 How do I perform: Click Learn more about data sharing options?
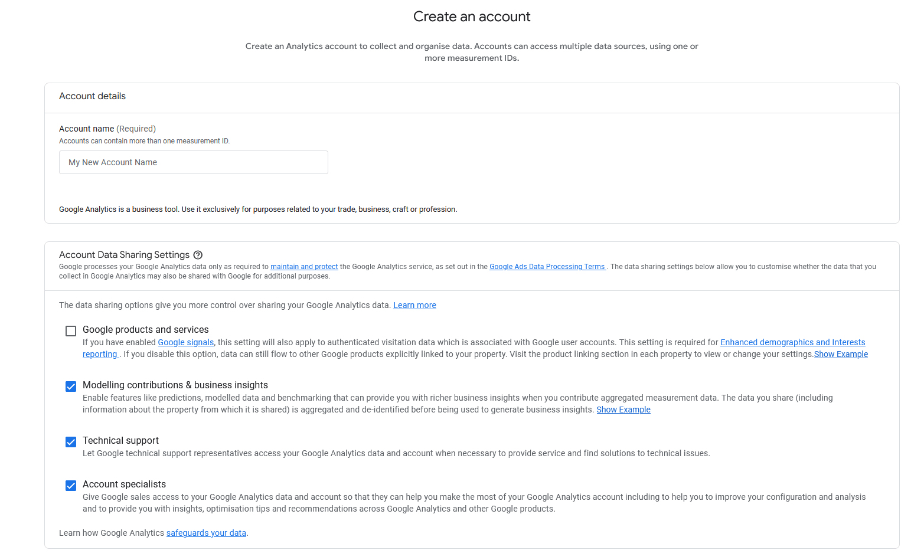414,305
